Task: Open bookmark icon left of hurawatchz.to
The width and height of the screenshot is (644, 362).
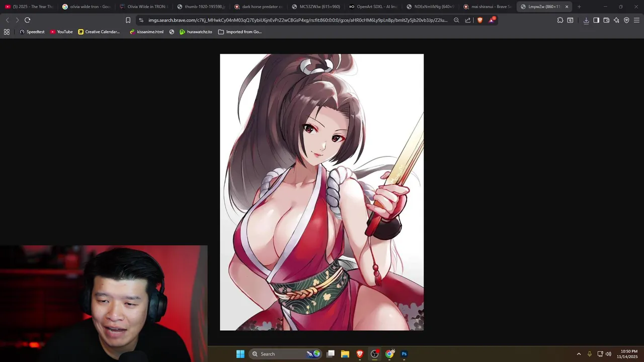Action: 172,32
